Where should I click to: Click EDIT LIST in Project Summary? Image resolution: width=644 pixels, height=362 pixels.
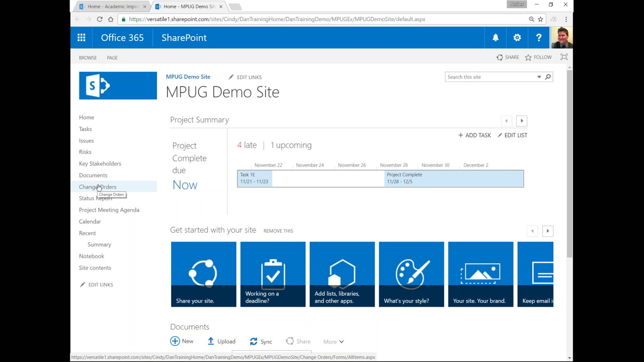pos(512,135)
